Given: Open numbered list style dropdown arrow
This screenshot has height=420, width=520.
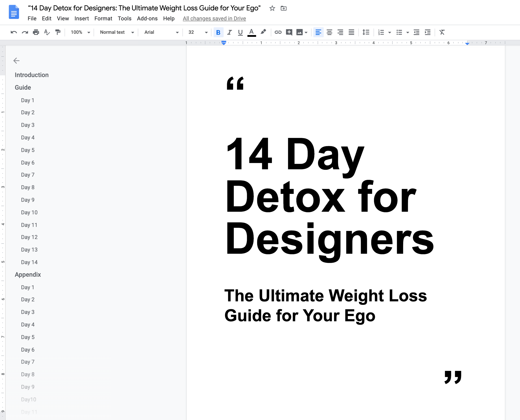Looking at the screenshot, I should click(x=390, y=32).
